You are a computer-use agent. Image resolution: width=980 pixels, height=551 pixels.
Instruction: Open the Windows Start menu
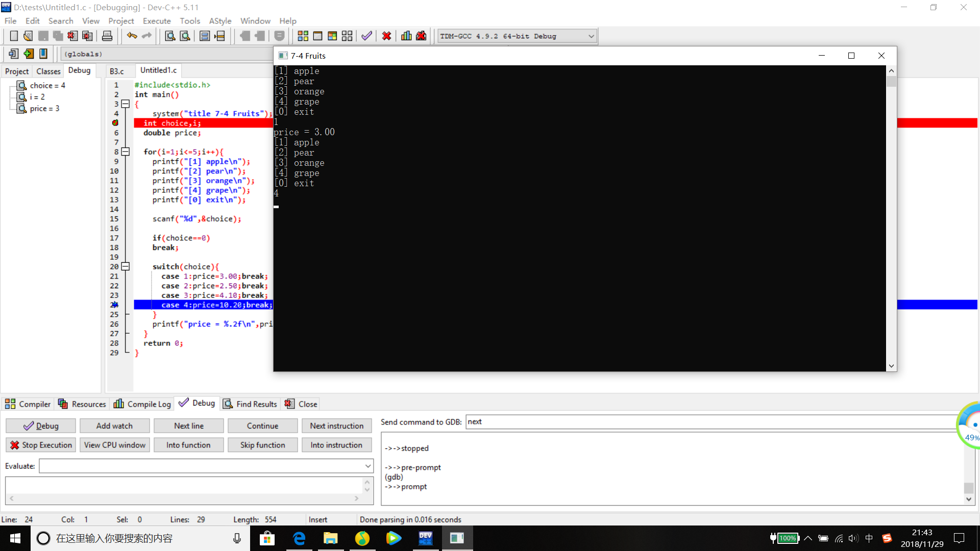pyautogui.click(x=15, y=538)
